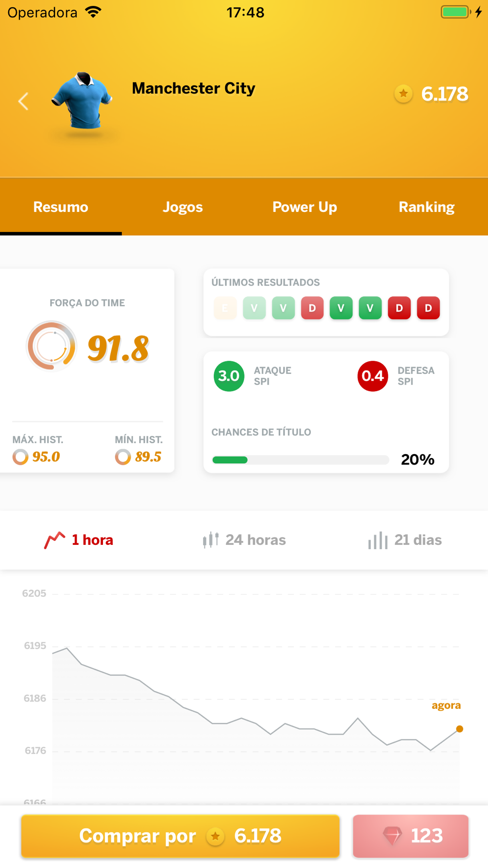Switch to the Resumo tab
The height and width of the screenshot is (868, 488).
coord(61,207)
